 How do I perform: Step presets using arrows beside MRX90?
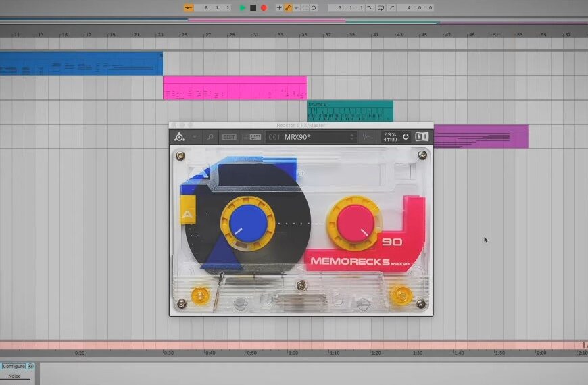point(351,137)
